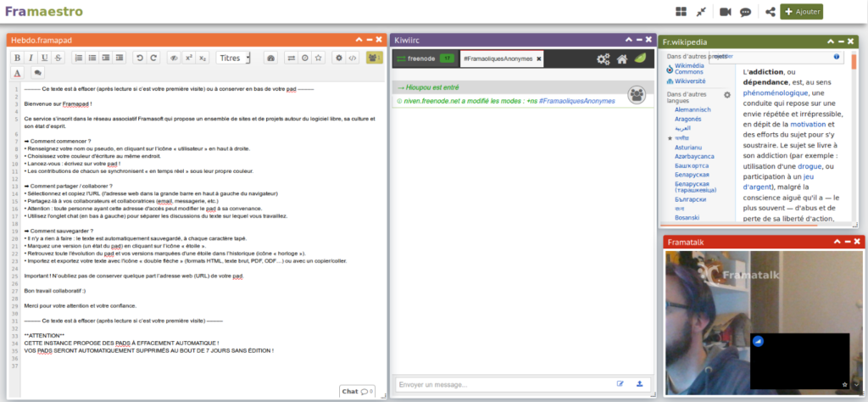The width and height of the screenshot is (868, 402).
Task: Collapse the Fr.wikipedia panel with chevron
Action: pos(831,41)
